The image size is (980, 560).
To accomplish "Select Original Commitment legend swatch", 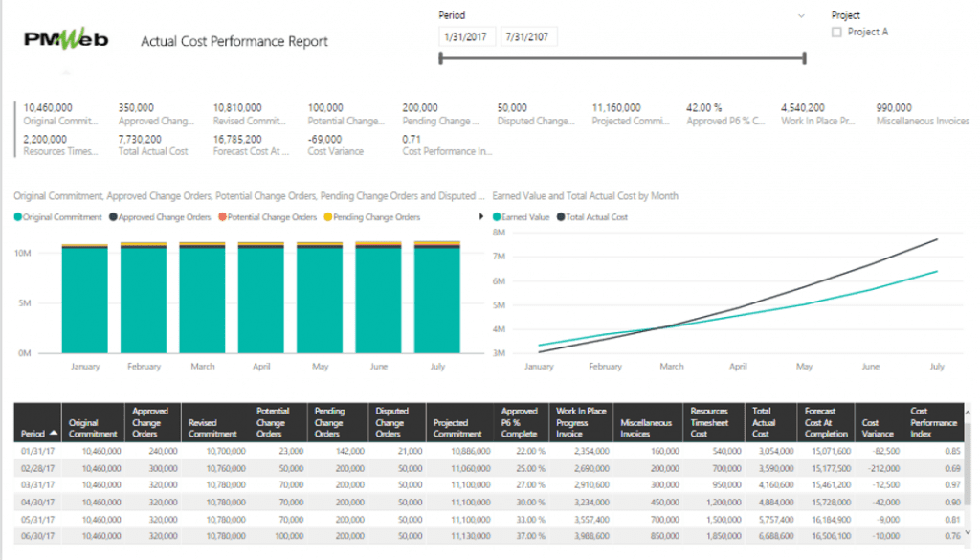I will [18, 217].
